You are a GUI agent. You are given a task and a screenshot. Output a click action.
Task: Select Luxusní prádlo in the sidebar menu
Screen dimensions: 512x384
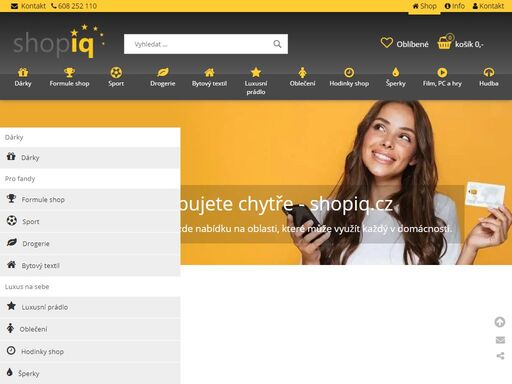(x=90, y=307)
